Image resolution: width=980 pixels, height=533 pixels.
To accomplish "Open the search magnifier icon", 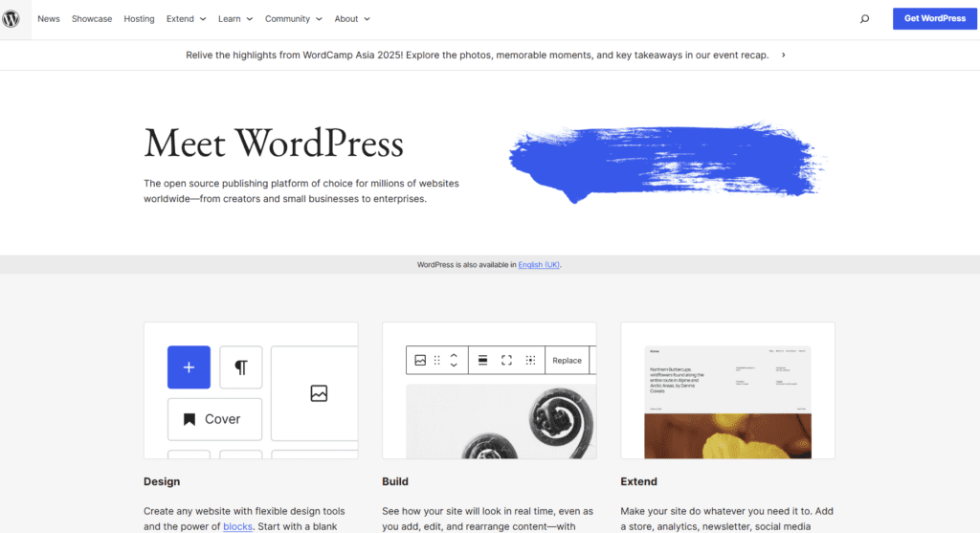I will click(x=864, y=19).
